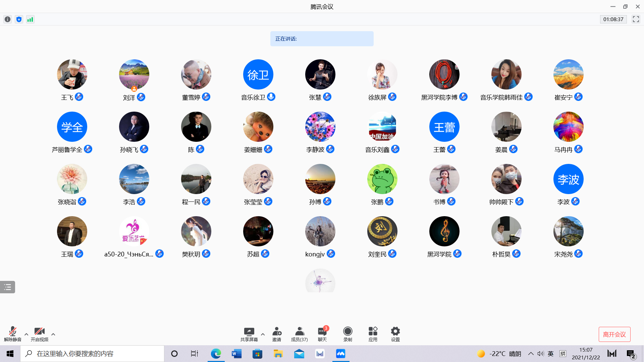Click the Windows search box
Image resolution: width=644 pixels, height=362 pixels.
92,354
